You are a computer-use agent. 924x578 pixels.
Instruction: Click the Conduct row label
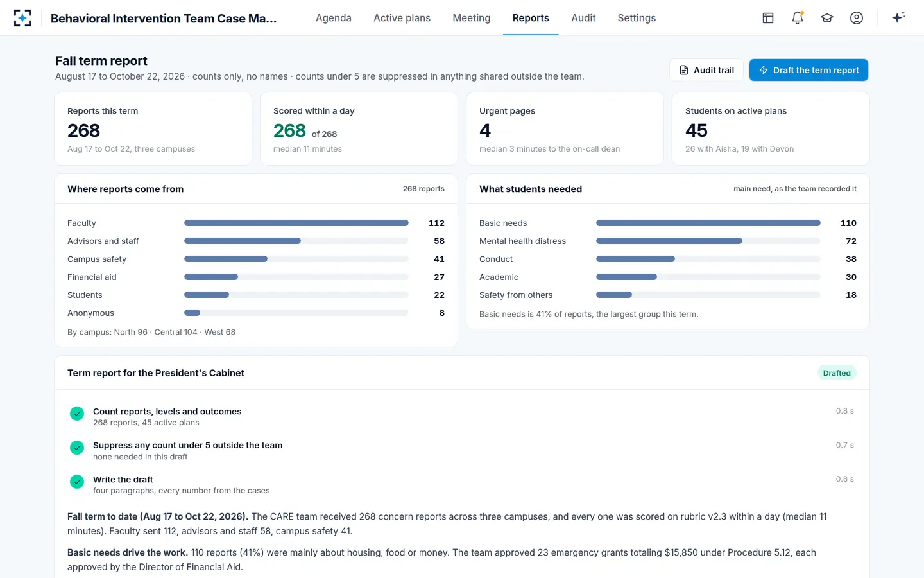point(496,259)
